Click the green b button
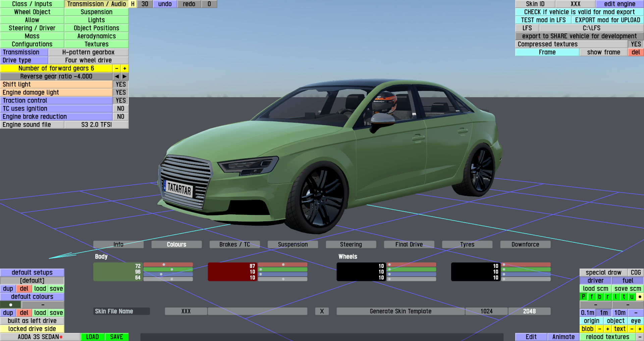The height and width of the screenshot is (341, 644). [600, 297]
